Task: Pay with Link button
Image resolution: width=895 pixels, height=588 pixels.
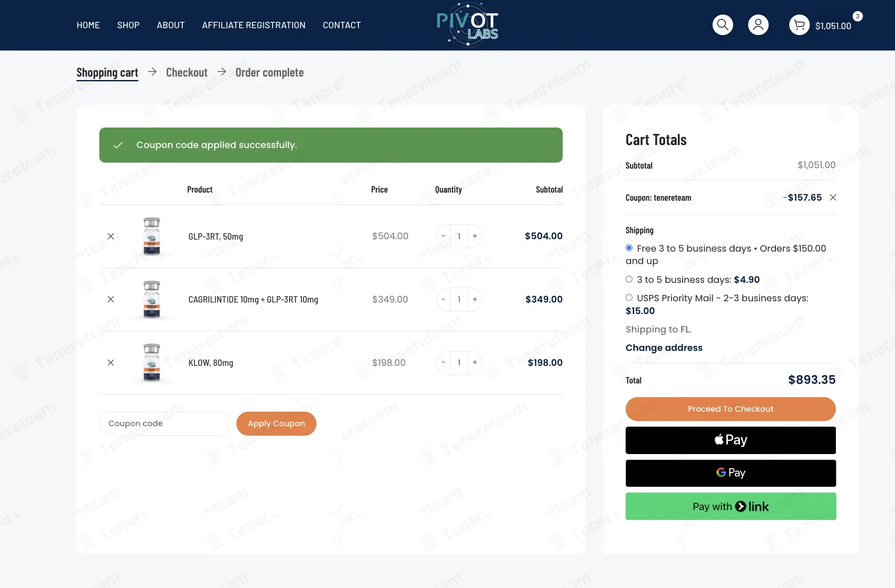Action: [x=731, y=506]
